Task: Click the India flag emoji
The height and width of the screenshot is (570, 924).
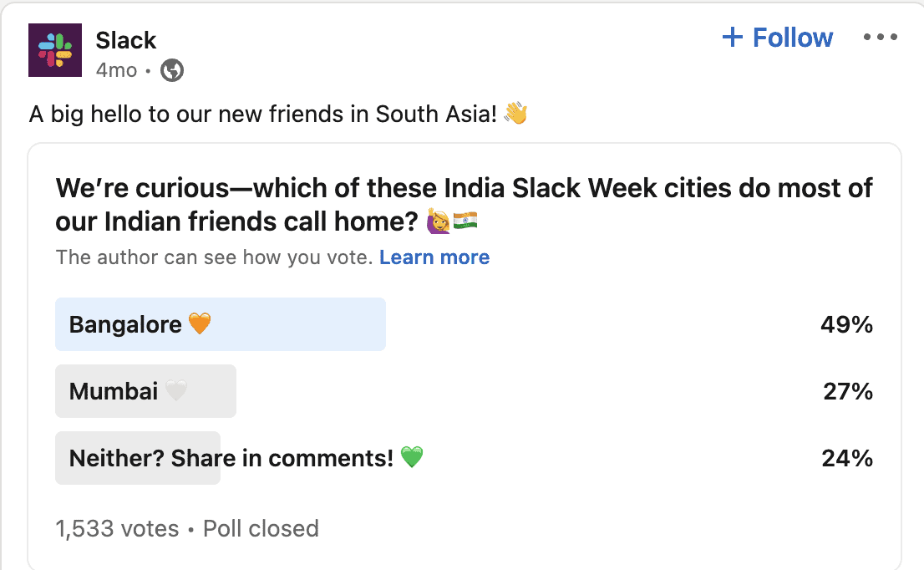Action: coord(465,221)
